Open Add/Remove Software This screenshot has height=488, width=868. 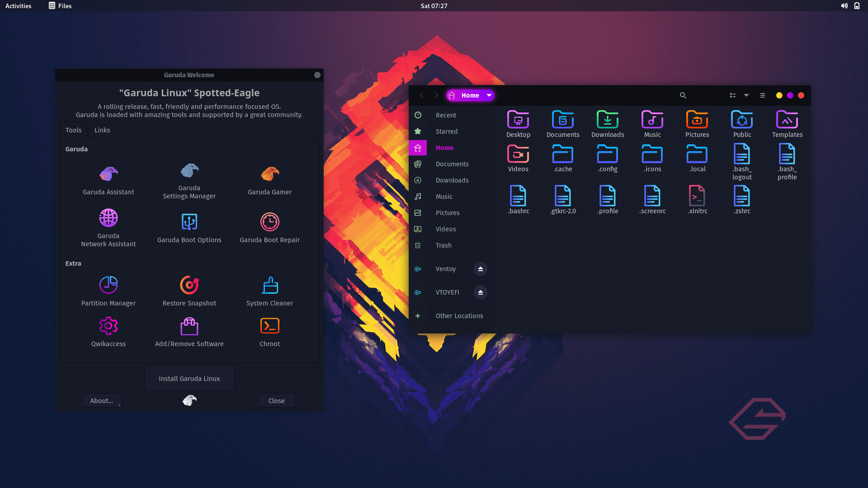(189, 326)
